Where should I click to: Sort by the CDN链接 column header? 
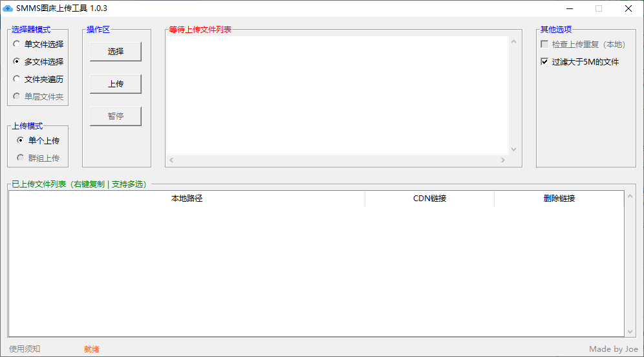click(x=429, y=199)
